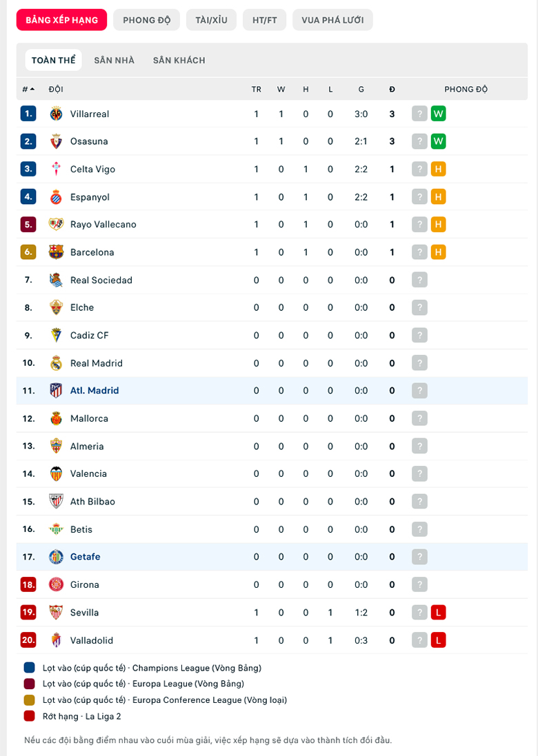Click the question mark badge for Osasuna
The height and width of the screenshot is (756, 538).
click(419, 141)
